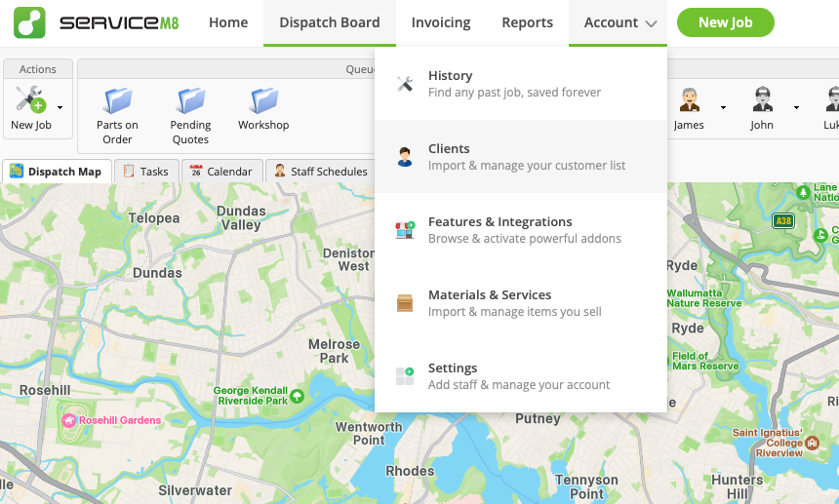
Task: Click the Saint Ignatius' College map marker
Action: [x=812, y=443]
